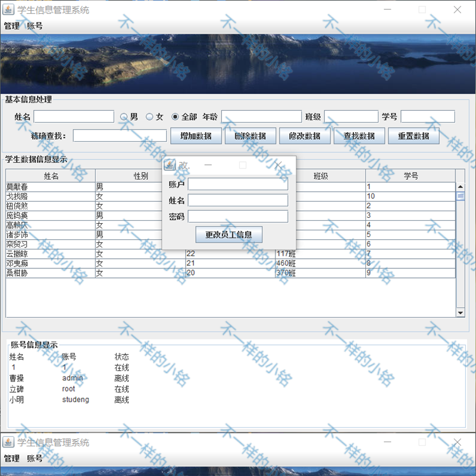Click the 删除数据 button
Image resolution: width=476 pixels, height=476 pixels.
point(250,136)
